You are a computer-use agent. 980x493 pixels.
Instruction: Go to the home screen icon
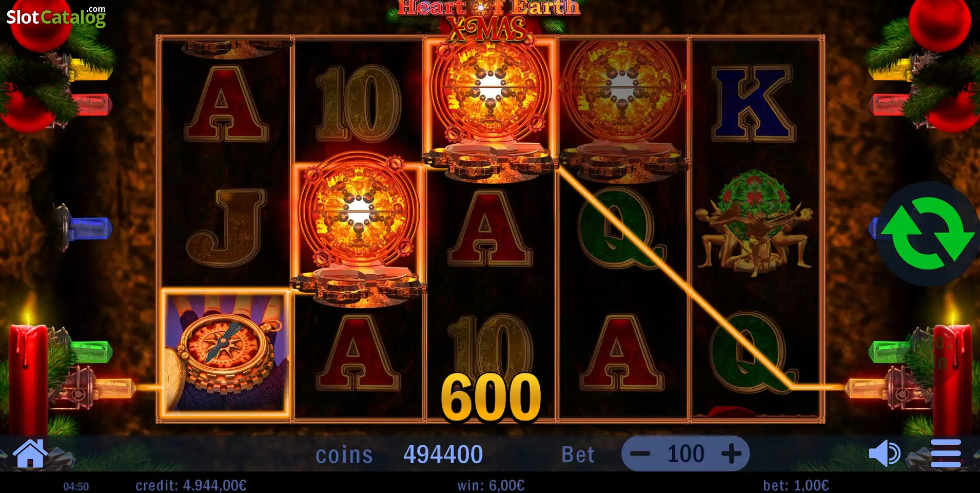point(30,453)
